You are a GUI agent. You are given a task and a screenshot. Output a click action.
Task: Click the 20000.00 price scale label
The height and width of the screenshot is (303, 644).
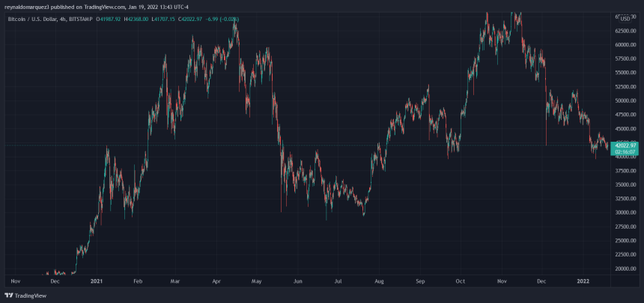coord(626,268)
